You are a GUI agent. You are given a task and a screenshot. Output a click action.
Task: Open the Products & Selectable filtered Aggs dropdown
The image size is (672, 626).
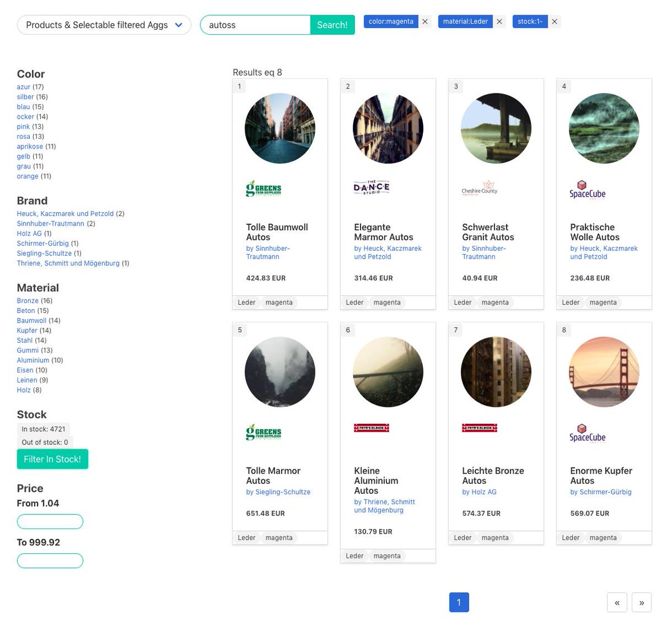pyautogui.click(x=104, y=25)
